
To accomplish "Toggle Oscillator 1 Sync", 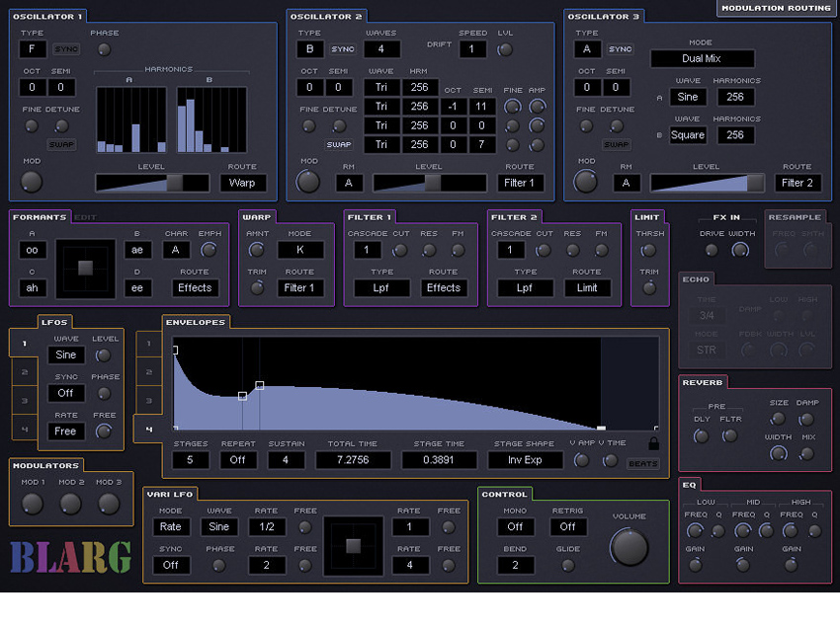I will pyautogui.click(x=66, y=49).
